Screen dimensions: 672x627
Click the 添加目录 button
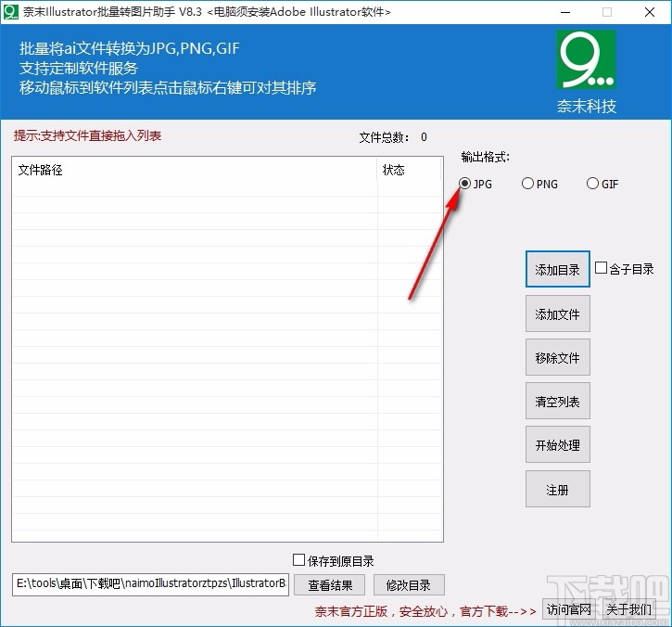click(x=558, y=269)
